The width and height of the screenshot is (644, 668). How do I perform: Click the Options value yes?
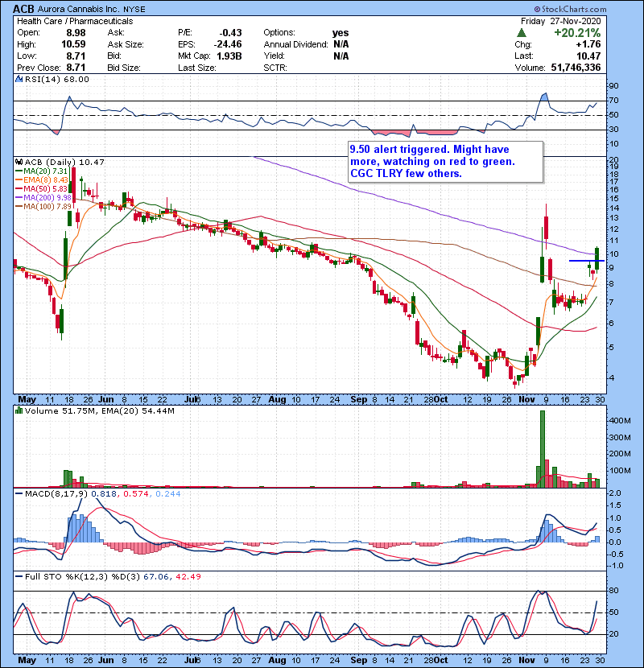(x=341, y=33)
